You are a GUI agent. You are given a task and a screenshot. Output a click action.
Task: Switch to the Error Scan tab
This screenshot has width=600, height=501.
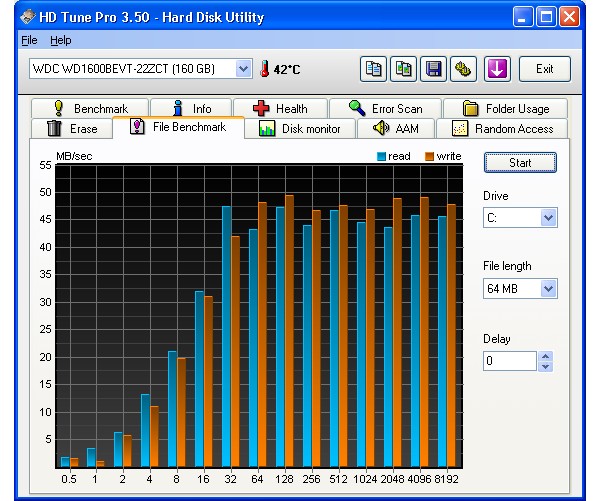coord(385,108)
